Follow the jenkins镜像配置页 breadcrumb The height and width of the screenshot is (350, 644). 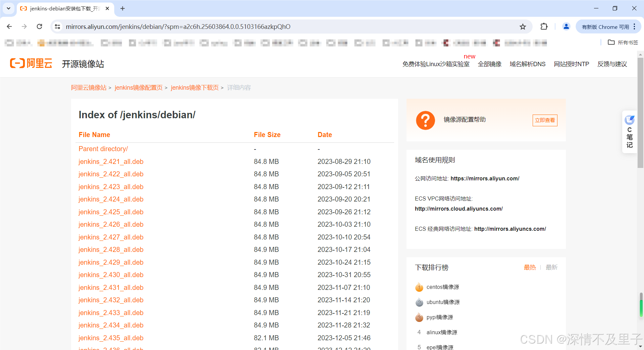click(x=139, y=88)
